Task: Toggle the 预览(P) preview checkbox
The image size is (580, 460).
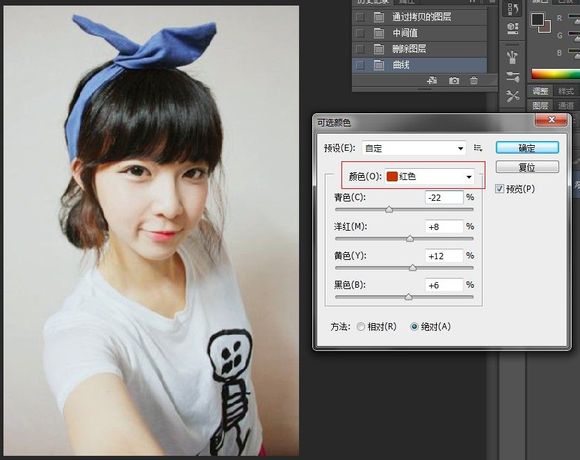Action: click(x=499, y=189)
